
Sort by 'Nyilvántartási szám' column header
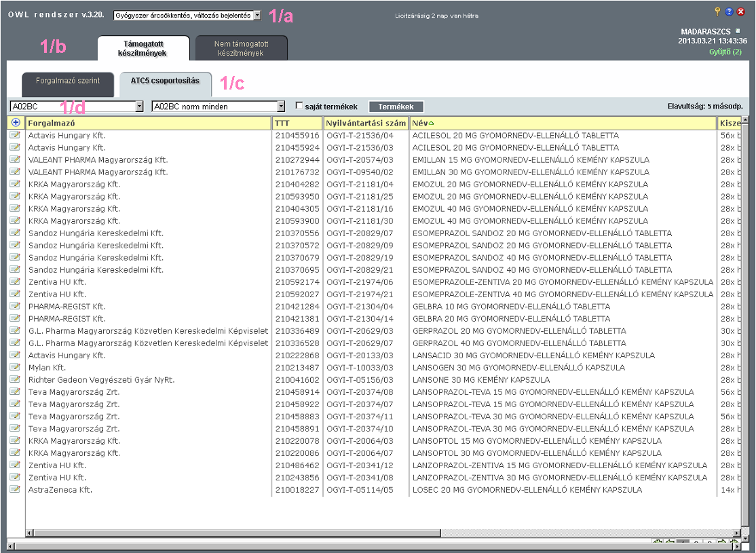point(366,123)
